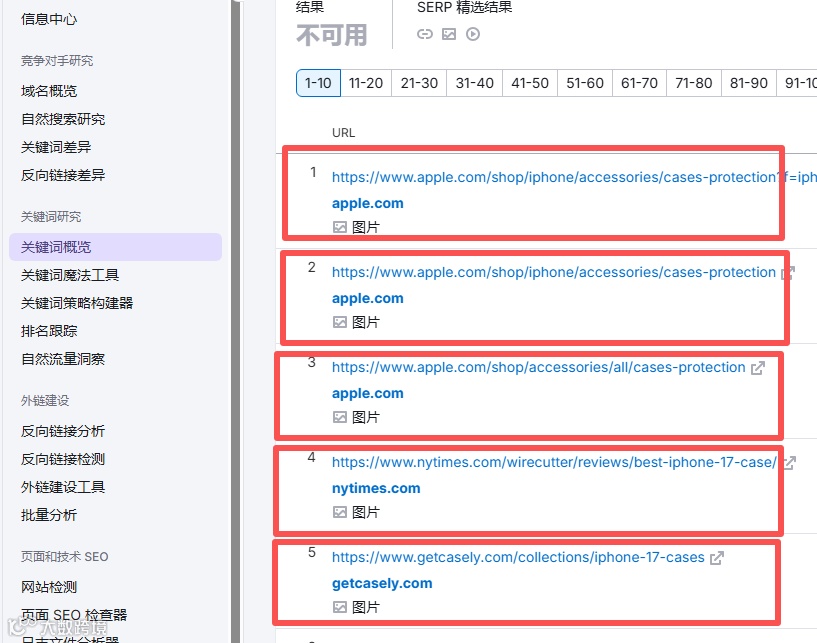The height and width of the screenshot is (643, 817).
Task: Click the SERP 精选结果 label
Action: [465, 7]
